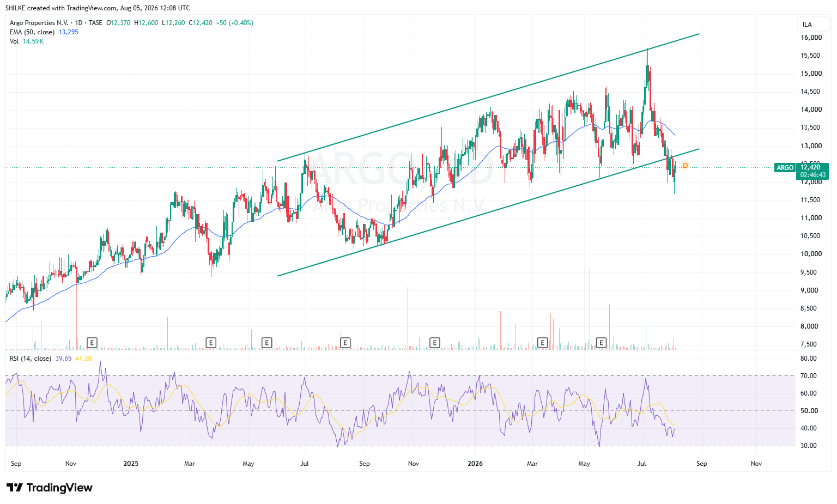Select the Vol indicator legend

14,41
